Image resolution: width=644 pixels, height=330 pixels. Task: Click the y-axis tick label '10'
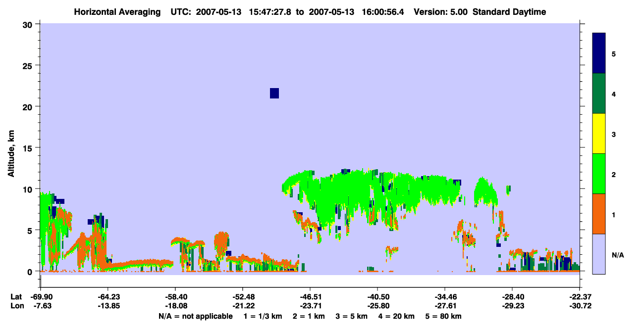(x=29, y=189)
